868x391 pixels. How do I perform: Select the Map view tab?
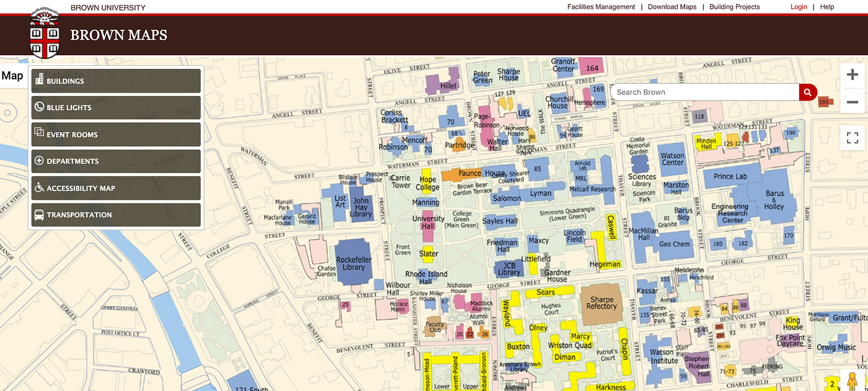(12, 76)
